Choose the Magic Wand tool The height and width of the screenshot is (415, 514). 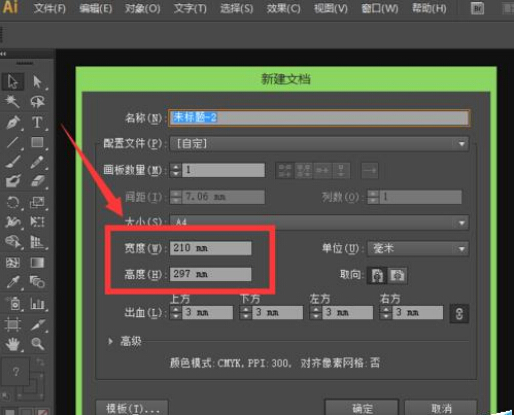pyautogui.click(x=13, y=101)
